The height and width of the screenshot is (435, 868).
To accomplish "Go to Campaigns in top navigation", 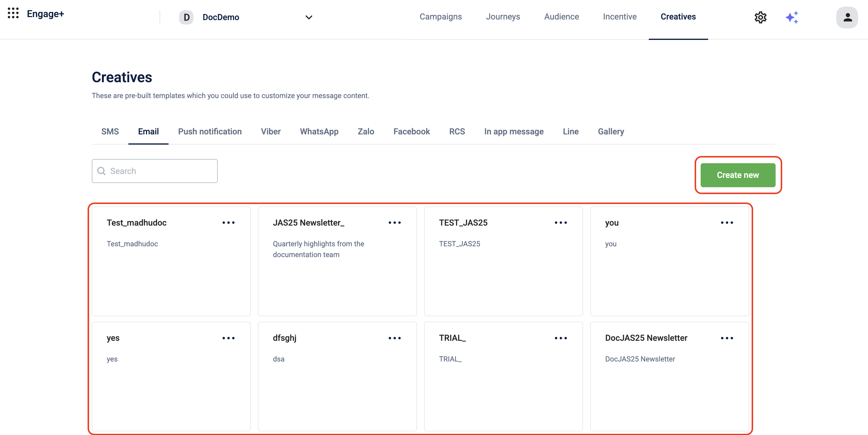I will pos(440,16).
